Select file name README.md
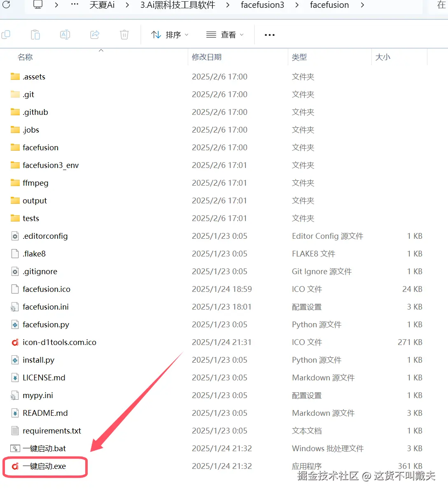This screenshot has width=448, height=494. point(45,413)
